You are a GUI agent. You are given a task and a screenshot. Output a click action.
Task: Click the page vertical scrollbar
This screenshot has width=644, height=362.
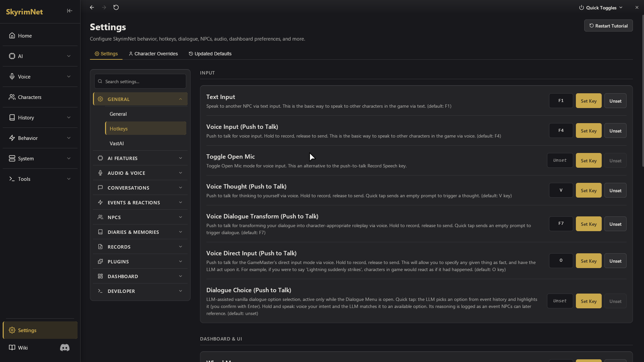coord(643,91)
